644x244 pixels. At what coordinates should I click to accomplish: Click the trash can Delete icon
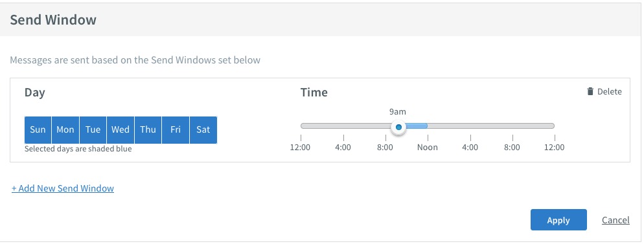click(590, 91)
